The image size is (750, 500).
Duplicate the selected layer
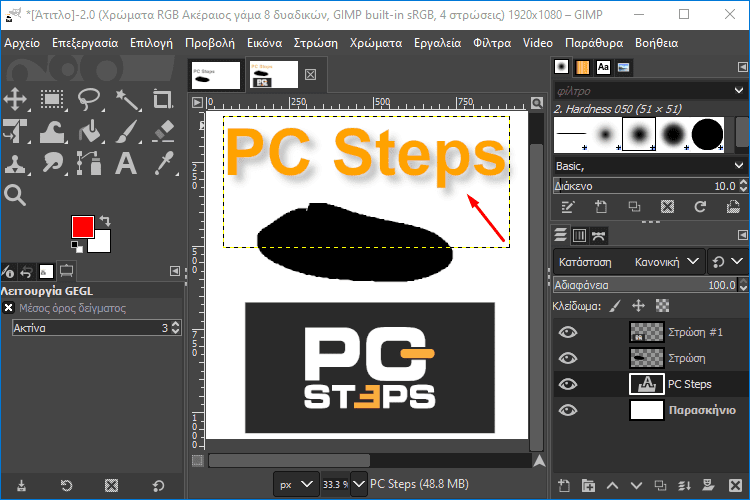coord(660,486)
